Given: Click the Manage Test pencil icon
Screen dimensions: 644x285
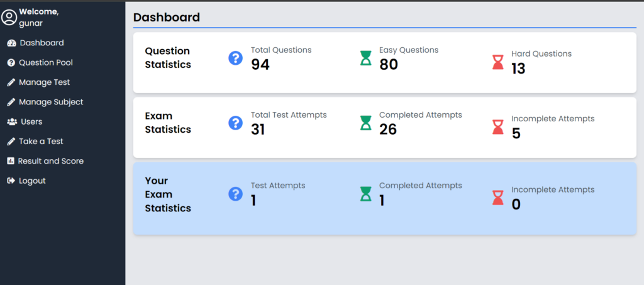Looking at the screenshot, I should [11, 82].
